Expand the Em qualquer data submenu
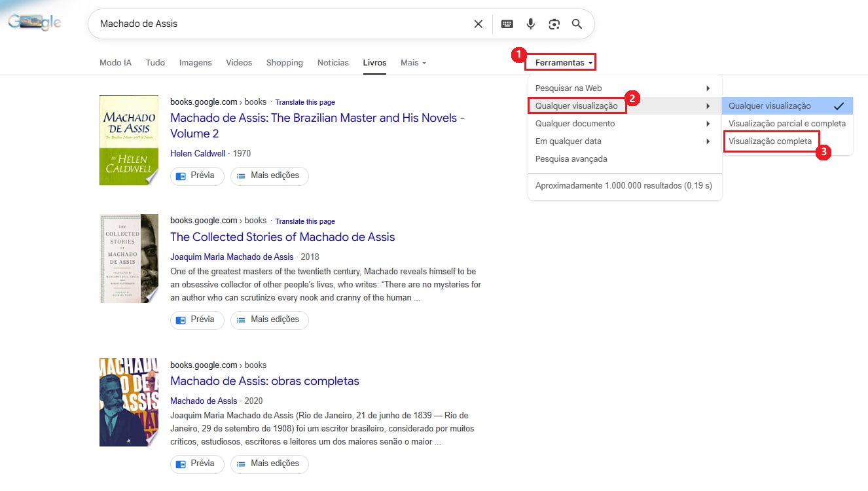The width and height of the screenshot is (868, 491). (x=568, y=141)
